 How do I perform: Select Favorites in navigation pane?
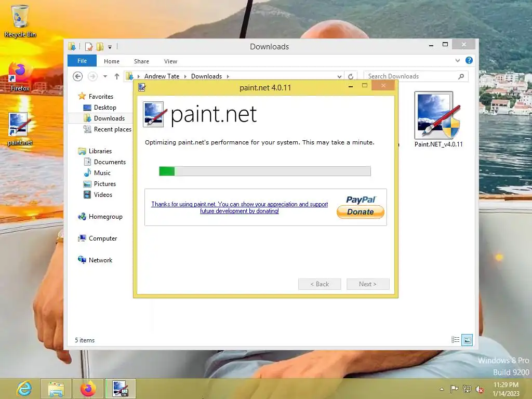click(96, 96)
